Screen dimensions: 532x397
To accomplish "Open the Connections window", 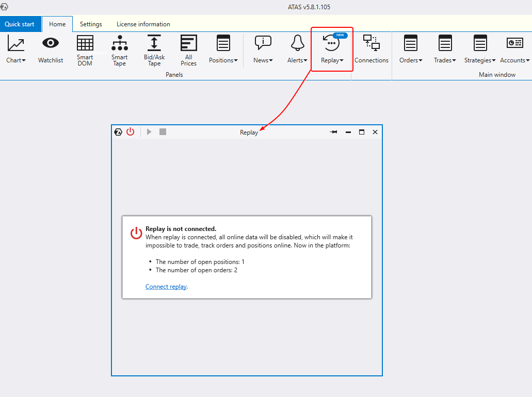I will (371, 50).
